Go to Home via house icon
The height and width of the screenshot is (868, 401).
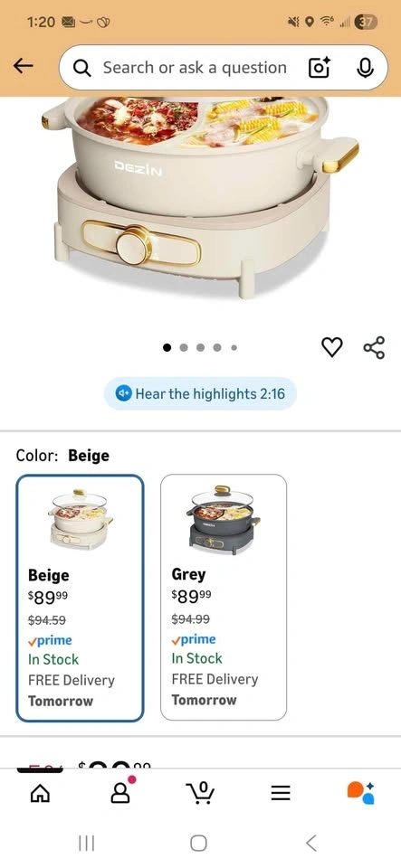click(x=40, y=793)
